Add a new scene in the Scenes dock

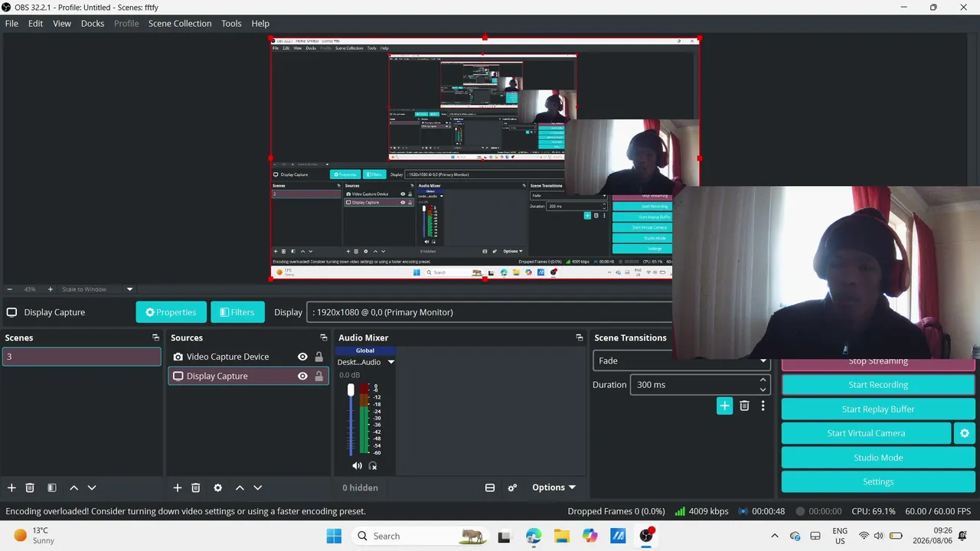(x=11, y=487)
